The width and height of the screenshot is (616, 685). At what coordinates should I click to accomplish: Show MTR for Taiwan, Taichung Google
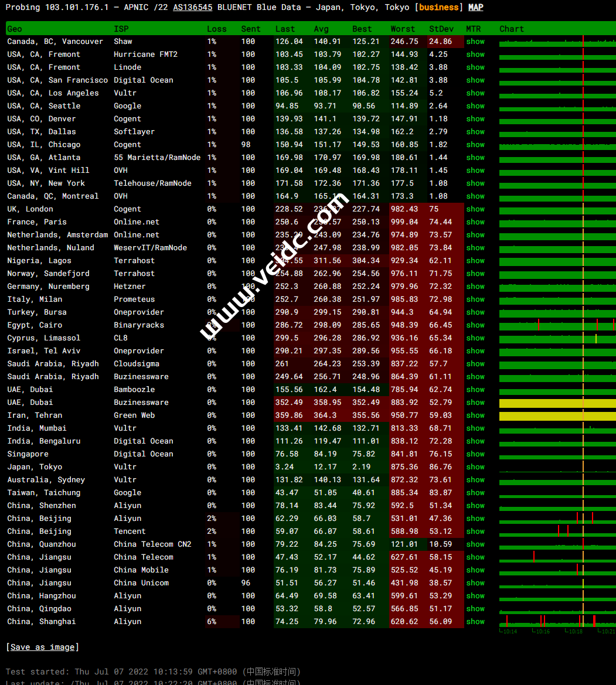click(475, 492)
